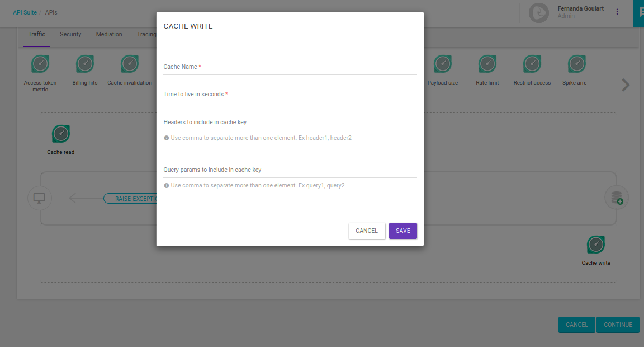Select the Billing hits interceptor icon
Image resolution: width=644 pixels, height=347 pixels.
[x=85, y=64]
